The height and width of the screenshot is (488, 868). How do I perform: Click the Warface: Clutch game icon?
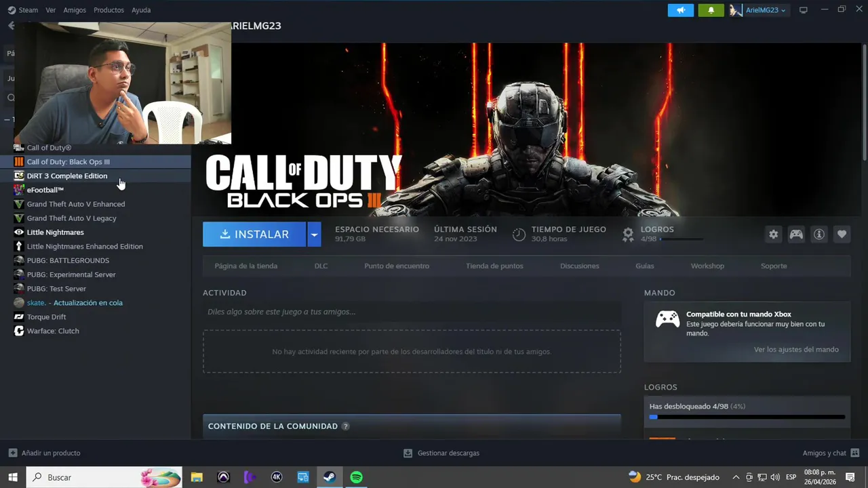(19, 331)
